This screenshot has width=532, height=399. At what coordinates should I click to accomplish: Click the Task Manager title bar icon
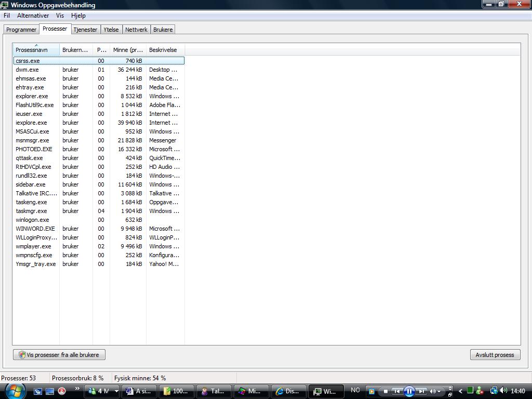coord(4,5)
